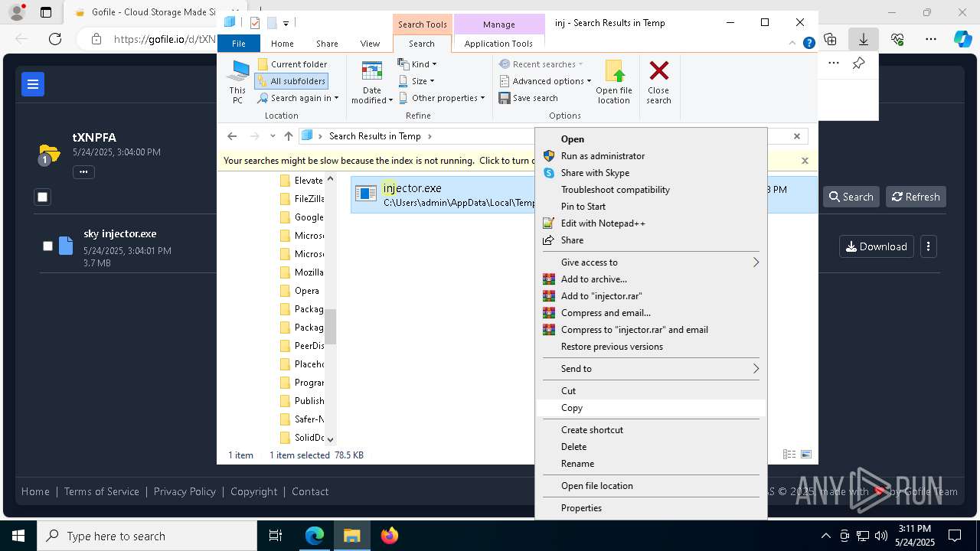This screenshot has width=980, height=551.
Task: Expand the Send to submenu
Action: [651, 369]
